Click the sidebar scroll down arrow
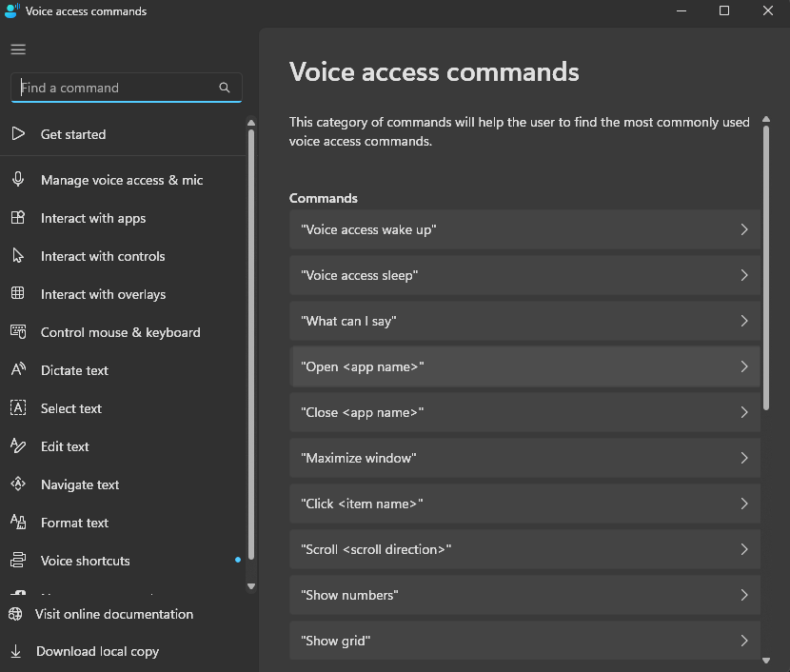 click(x=251, y=586)
